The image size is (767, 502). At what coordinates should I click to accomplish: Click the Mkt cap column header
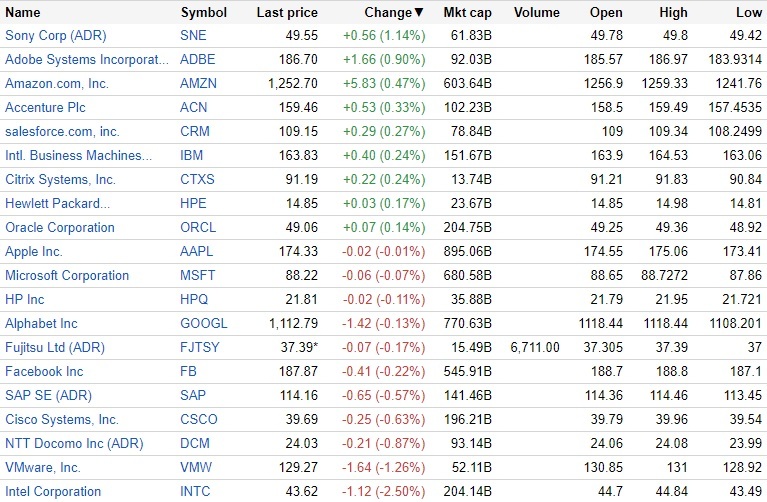point(463,13)
